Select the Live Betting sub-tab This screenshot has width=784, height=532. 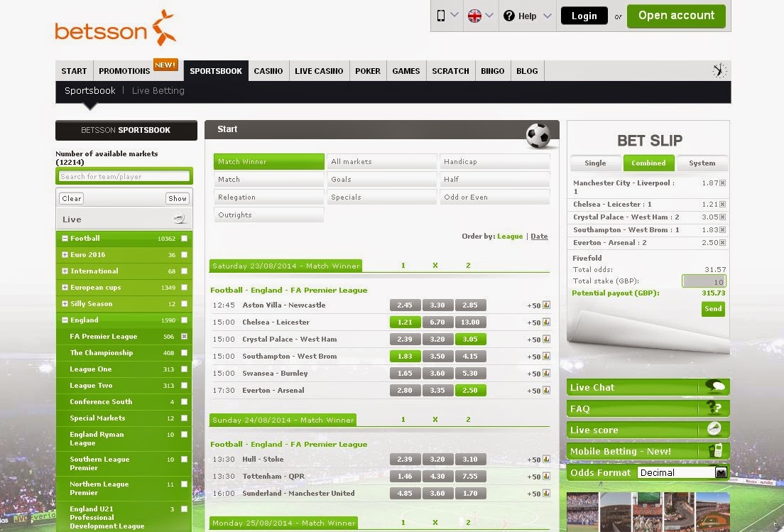click(x=158, y=90)
